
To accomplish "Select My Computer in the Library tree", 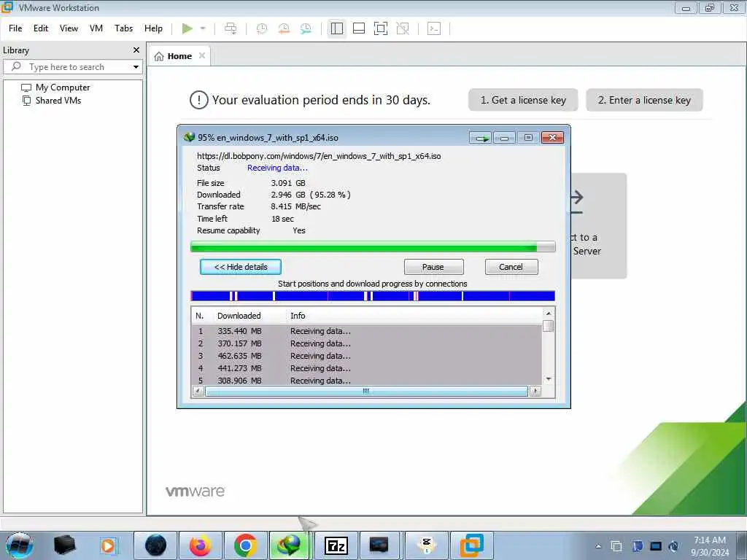I will coord(63,87).
